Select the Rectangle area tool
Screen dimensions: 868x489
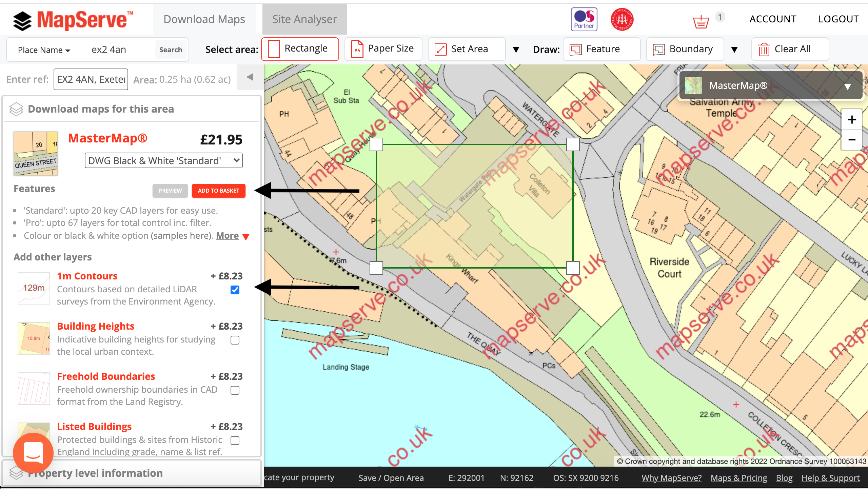tap(300, 49)
